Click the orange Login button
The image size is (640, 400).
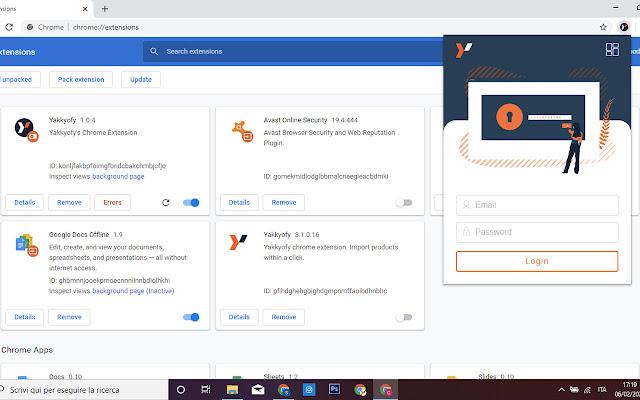click(537, 261)
